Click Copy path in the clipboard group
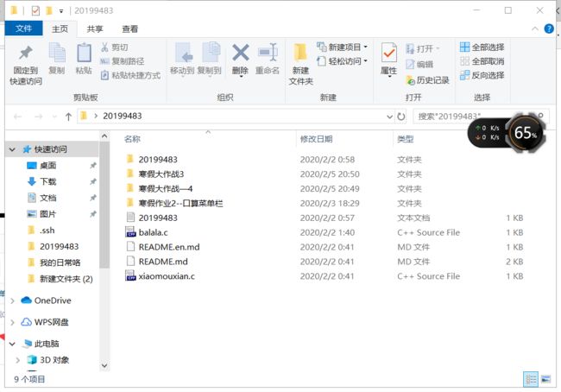This screenshot has height=392, width=561. (122, 61)
